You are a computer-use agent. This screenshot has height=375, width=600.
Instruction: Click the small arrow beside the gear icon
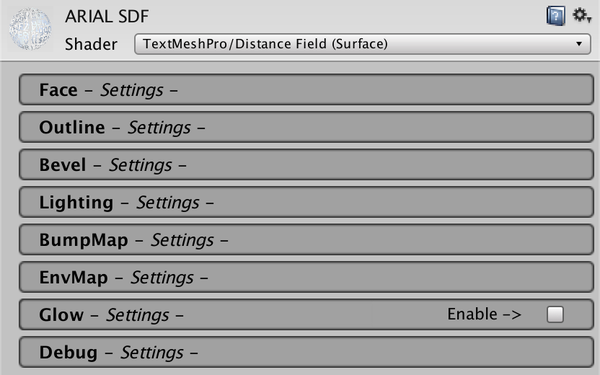tap(590, 19)
